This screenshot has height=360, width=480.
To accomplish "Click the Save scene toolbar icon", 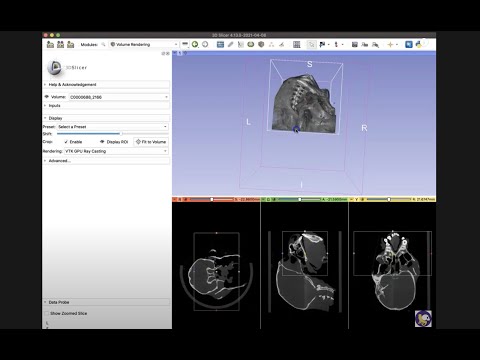I will point(70,44).
